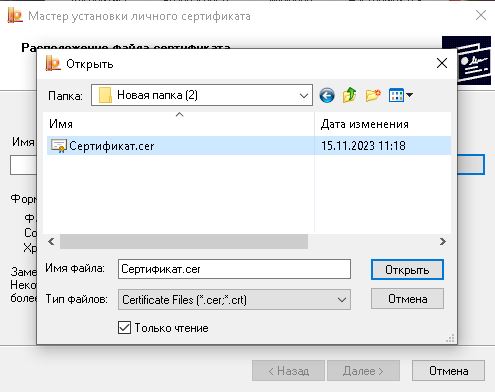Click the Открыть button
Viewport: 495px width, 392px height.
pos(407,270)
